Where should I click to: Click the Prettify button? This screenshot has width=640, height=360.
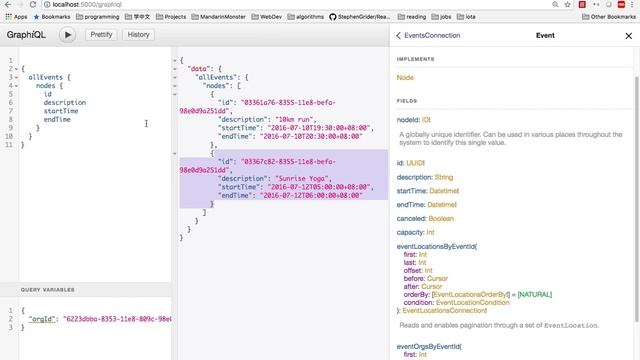[101, 35]
